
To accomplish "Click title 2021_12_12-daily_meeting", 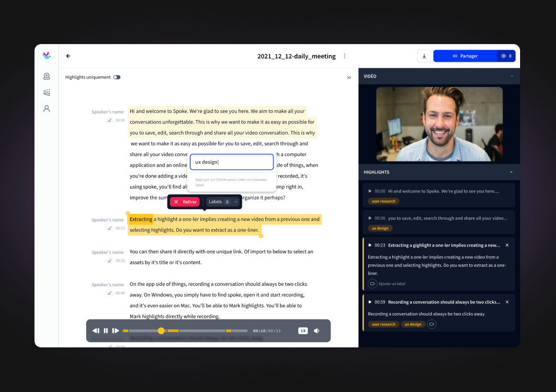I will point(296,56).
